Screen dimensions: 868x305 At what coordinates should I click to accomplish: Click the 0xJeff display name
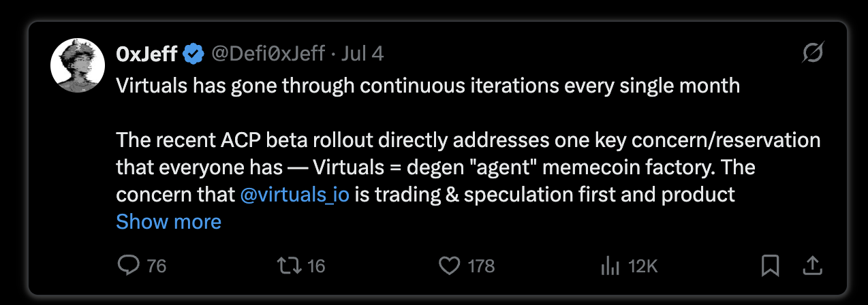[147, 53]
